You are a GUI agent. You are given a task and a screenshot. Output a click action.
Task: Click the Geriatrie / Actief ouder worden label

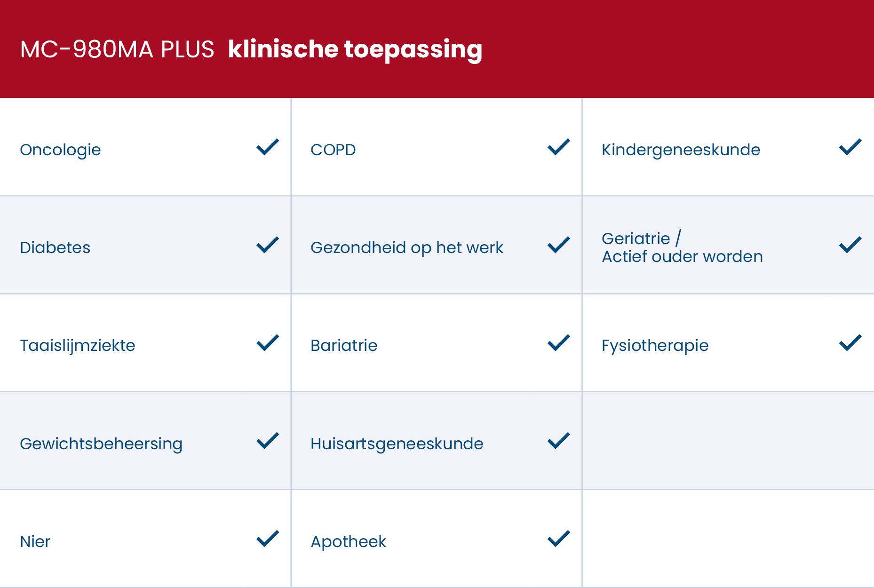tap(682, 247)
